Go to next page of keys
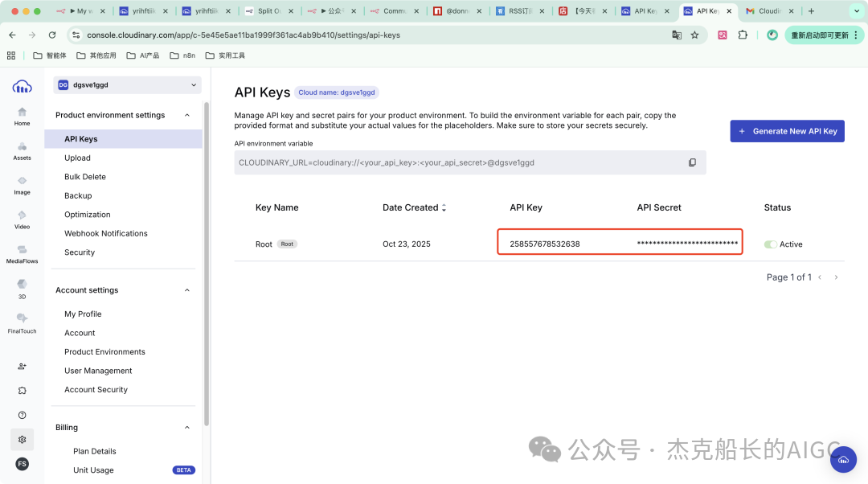868x484 pixels. [x=836, y=277]
